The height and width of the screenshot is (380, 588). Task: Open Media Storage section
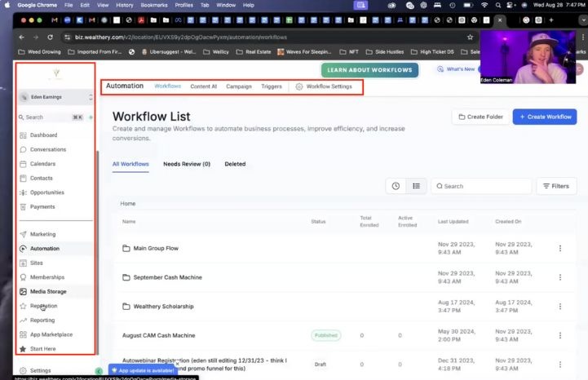48,291
